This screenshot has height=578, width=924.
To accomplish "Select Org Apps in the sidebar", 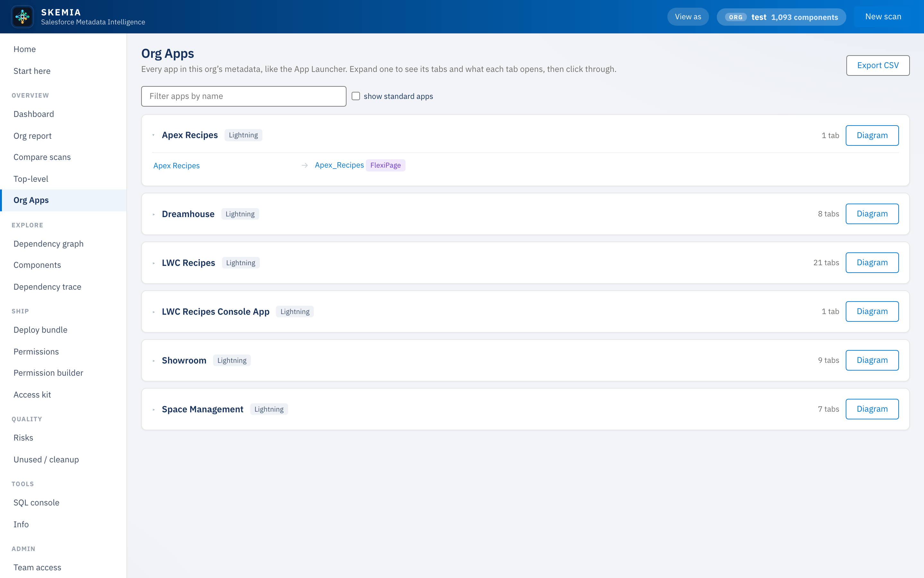I will 64,200.
